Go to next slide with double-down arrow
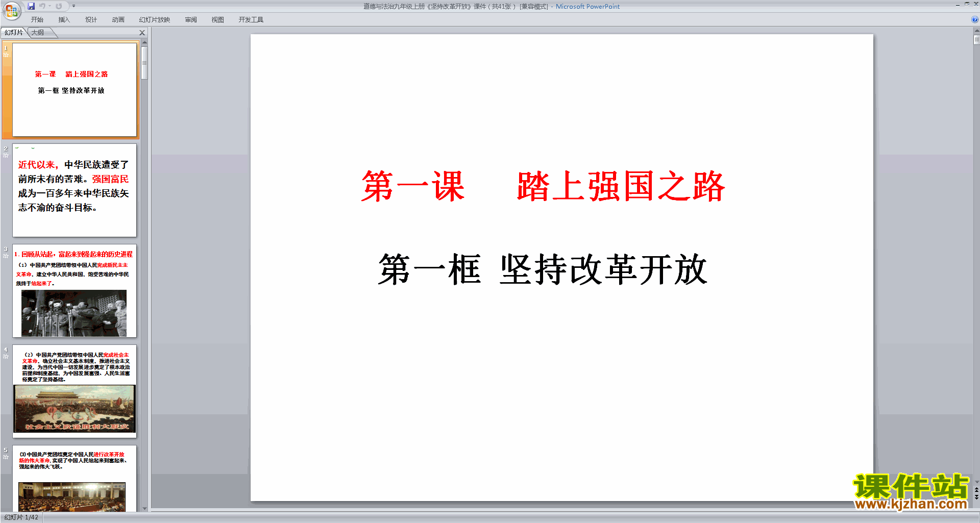Viewport: 980px width, 523px height. (x=976, y=497)
